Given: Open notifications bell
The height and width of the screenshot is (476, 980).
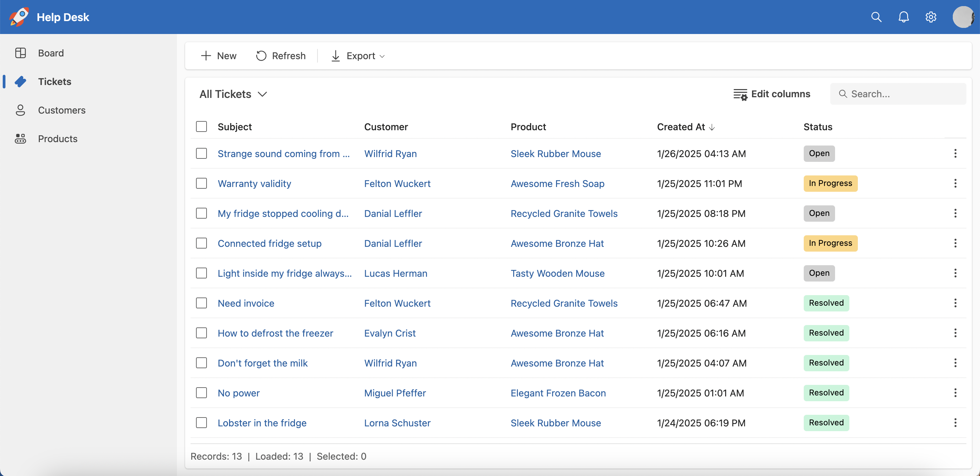Looking at the screenshot, I should 903,17.
